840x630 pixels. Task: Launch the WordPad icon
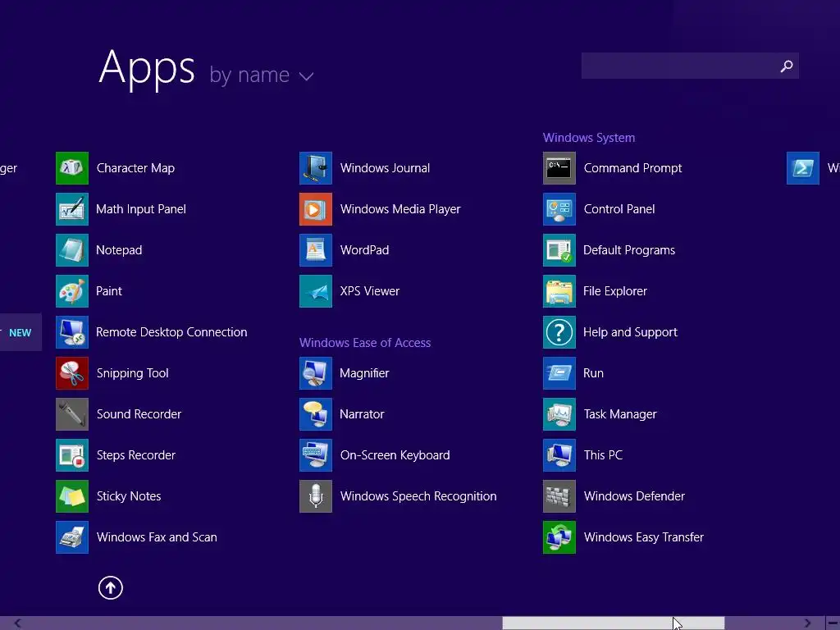316,250
